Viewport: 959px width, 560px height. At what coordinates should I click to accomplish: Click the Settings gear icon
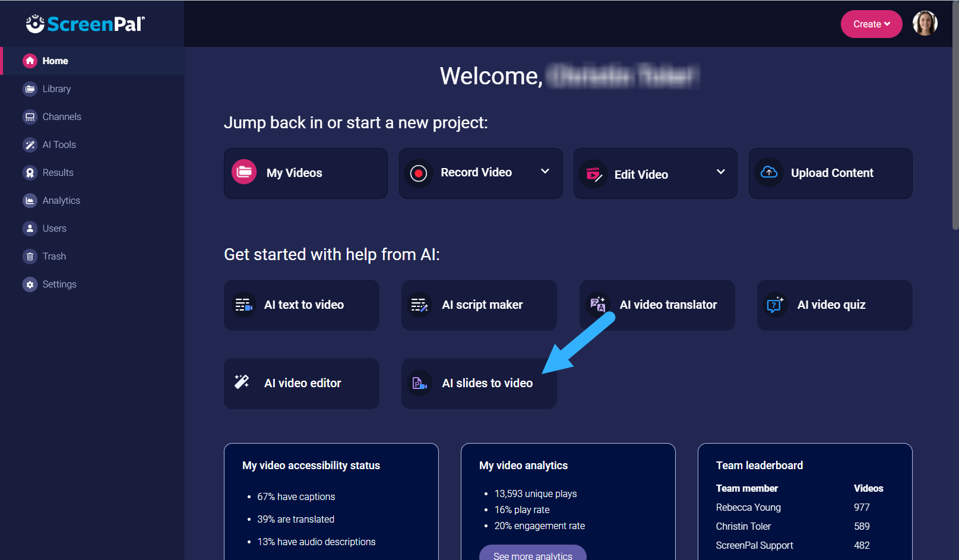coord(30,284)
